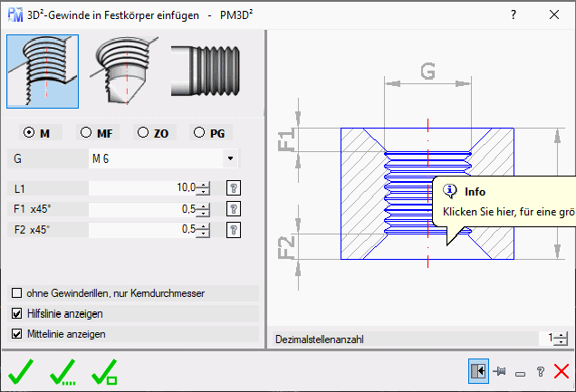
Task: Toggle the preview panel collapse icon
Action: coord(477,370)
